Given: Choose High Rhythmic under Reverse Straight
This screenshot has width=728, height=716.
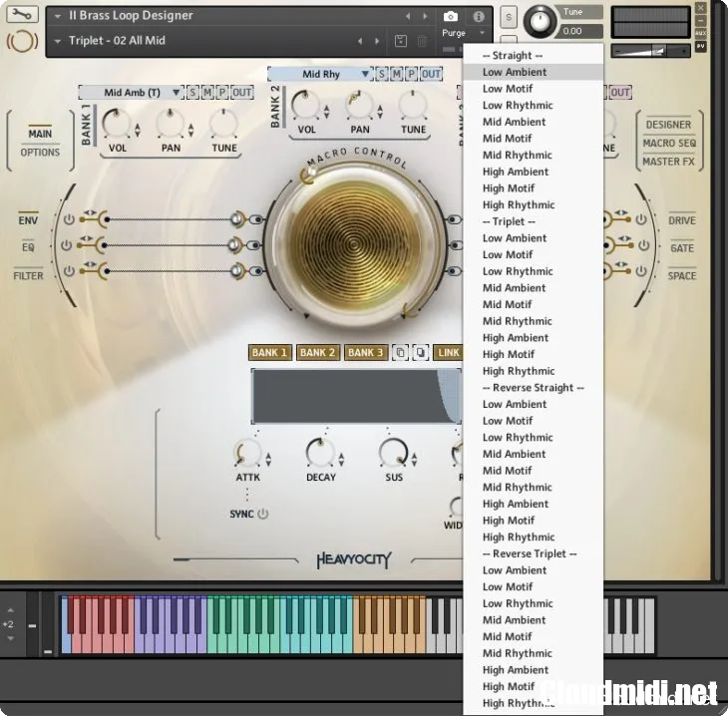Looking at the screenshot, I should (518, 537).
